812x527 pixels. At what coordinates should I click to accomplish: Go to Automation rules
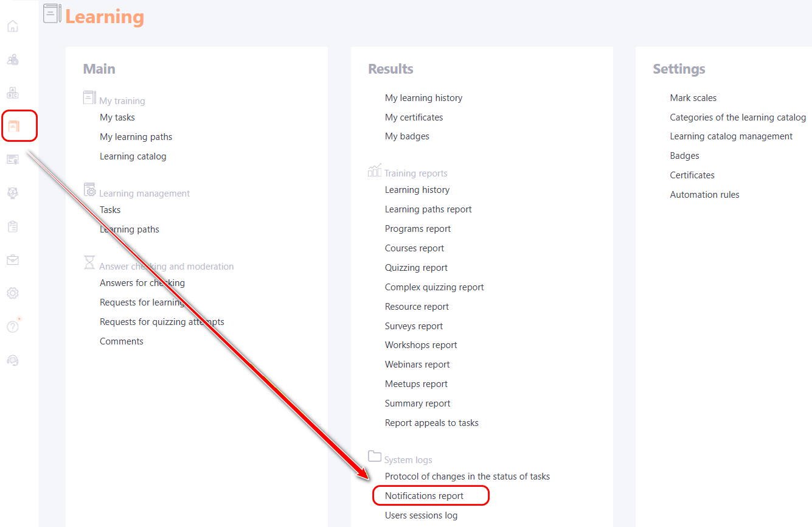click(x=704, y=195)
